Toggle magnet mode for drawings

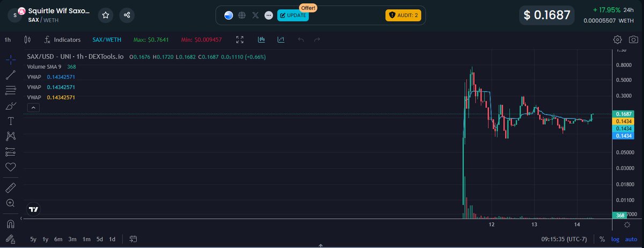click(10, 223)
